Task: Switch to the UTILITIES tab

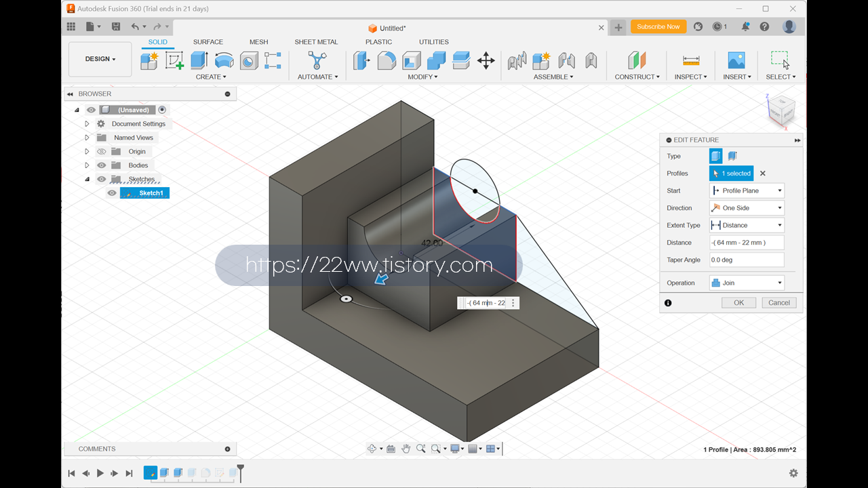Action: (434, 42)
